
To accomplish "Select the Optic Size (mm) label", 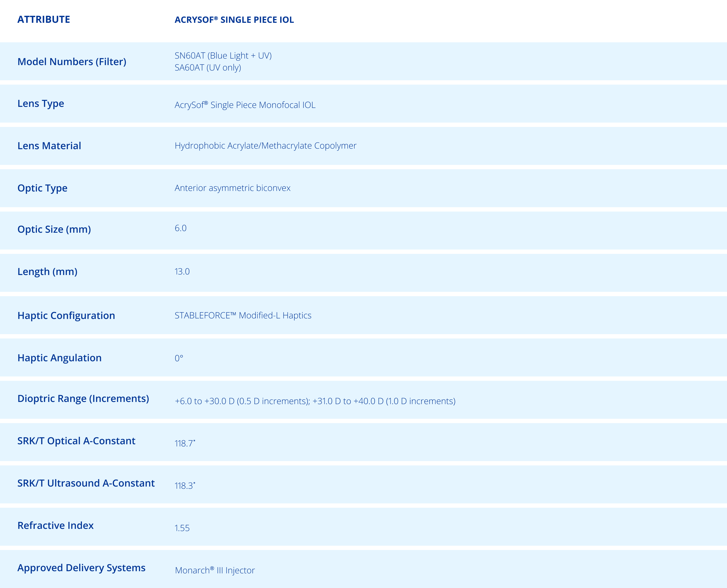I will pos(54,229).
